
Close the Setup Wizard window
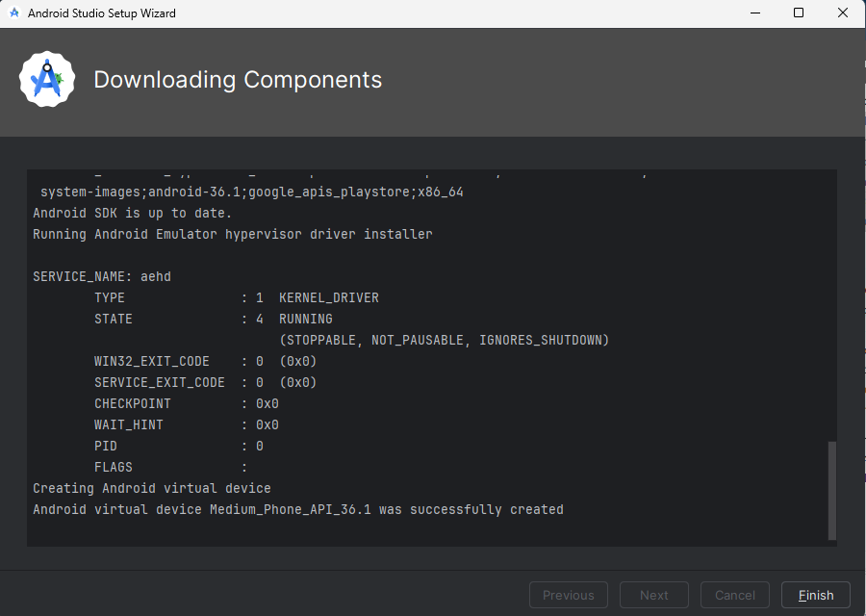pos(842,13)
